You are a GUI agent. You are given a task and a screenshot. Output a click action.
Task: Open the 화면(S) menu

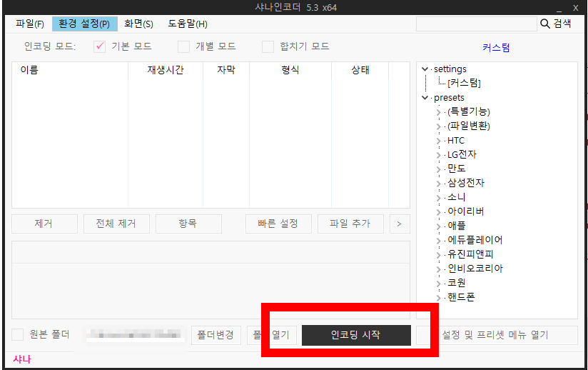pos(138,24)
